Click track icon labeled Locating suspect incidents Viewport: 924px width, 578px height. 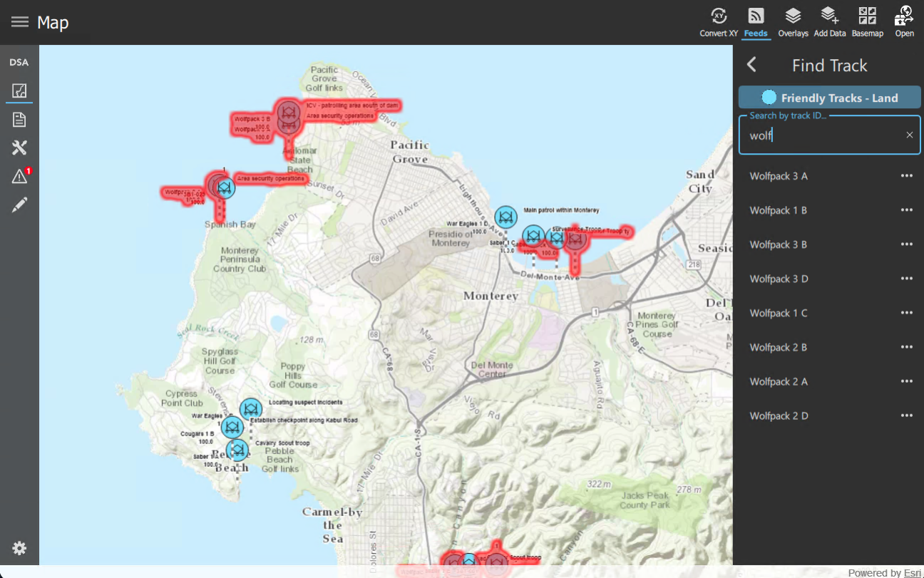click(250, 409)
